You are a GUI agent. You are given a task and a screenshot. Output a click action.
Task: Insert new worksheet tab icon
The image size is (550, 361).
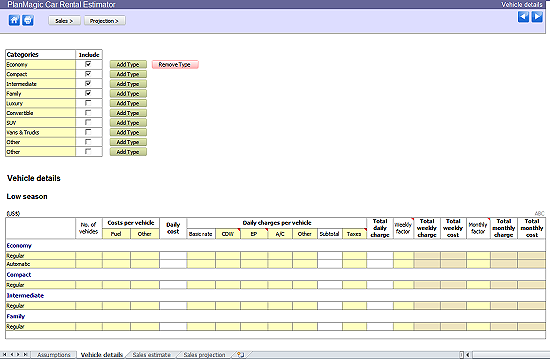241,355
